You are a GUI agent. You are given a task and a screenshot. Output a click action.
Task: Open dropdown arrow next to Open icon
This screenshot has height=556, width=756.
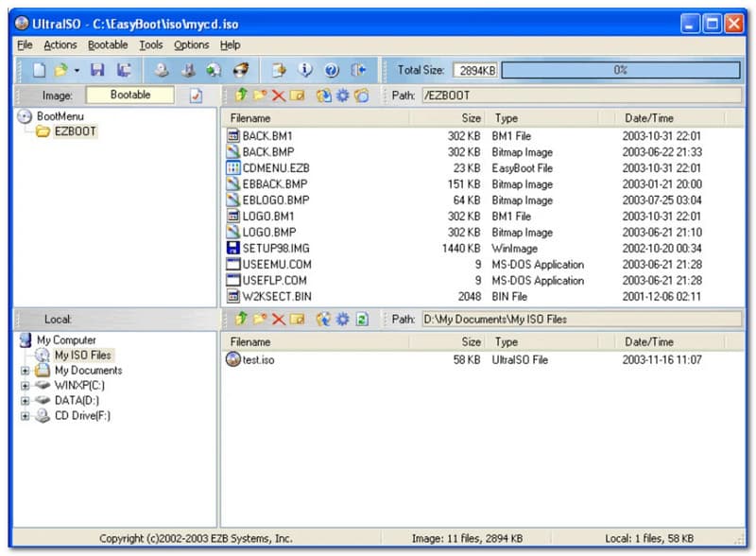point(77,70)
